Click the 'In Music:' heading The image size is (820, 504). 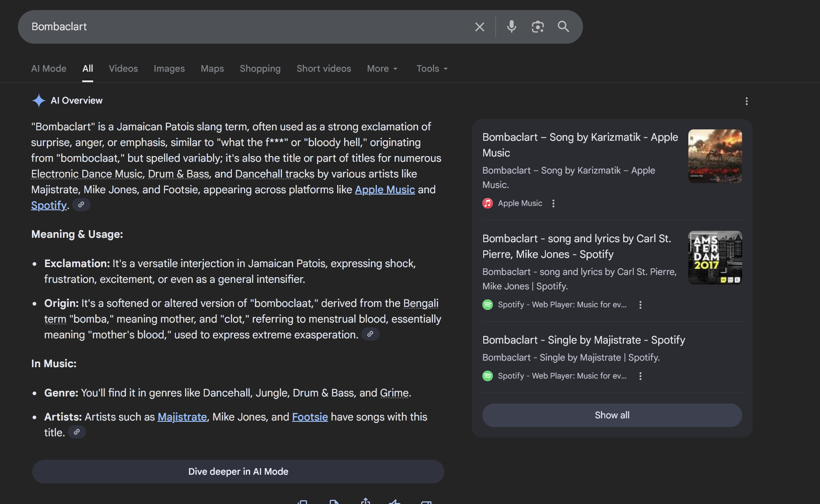pyautogui.click(x=54, y=364)
